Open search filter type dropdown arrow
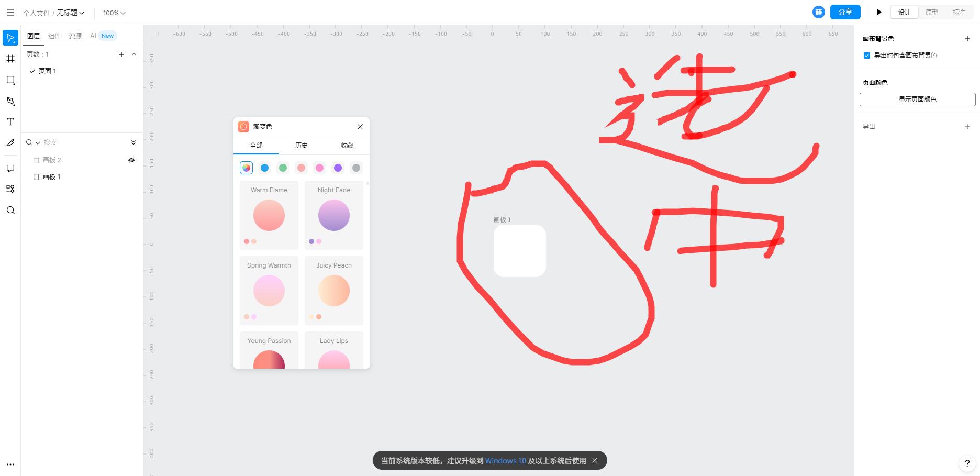The height and width of the screenshot is (476, 980). (38, 142)
